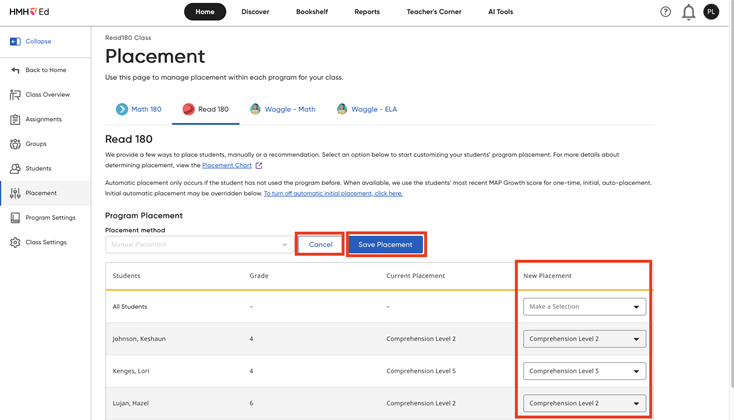
Task: Click the Current Placement column header
Action: [x=416, y=276]
